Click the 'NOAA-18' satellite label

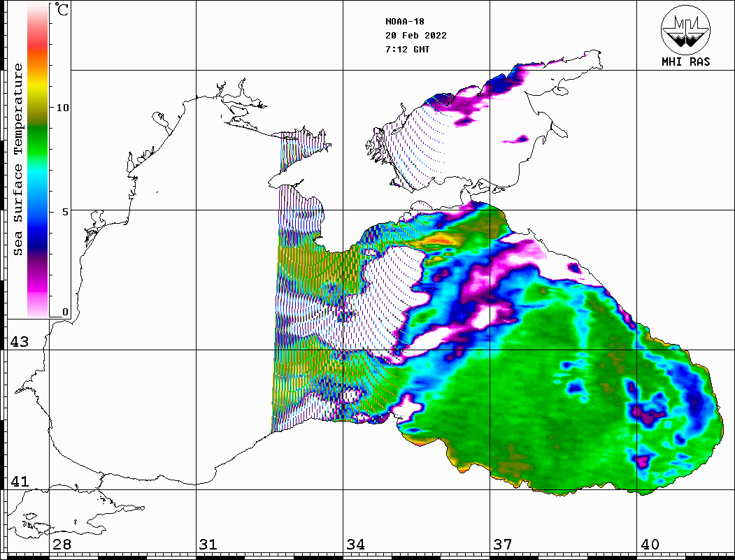[x=404, y=22]
